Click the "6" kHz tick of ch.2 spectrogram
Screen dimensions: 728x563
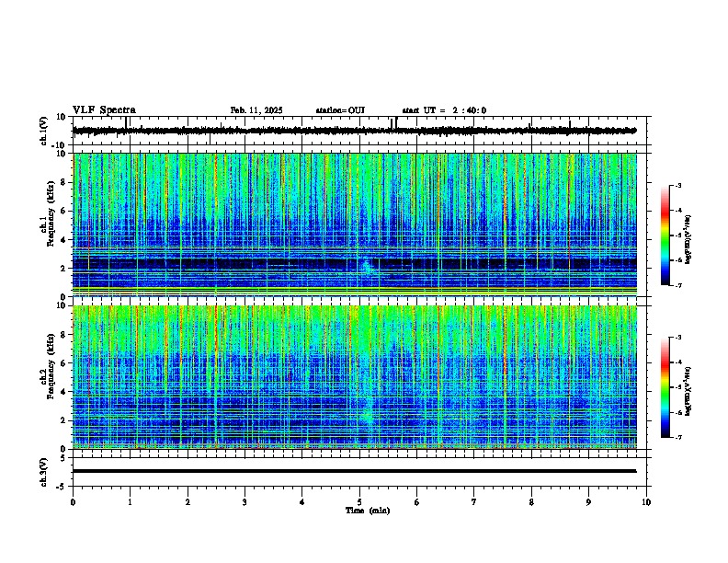[x=63, y=363]
